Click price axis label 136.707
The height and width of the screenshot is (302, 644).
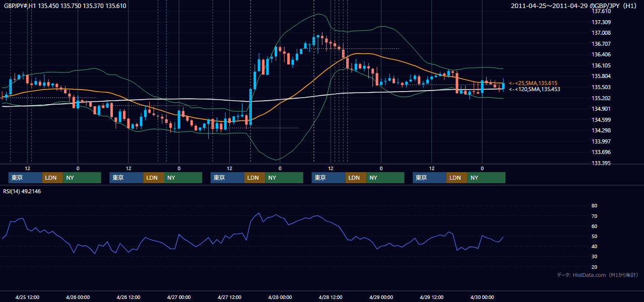(601, 44)
